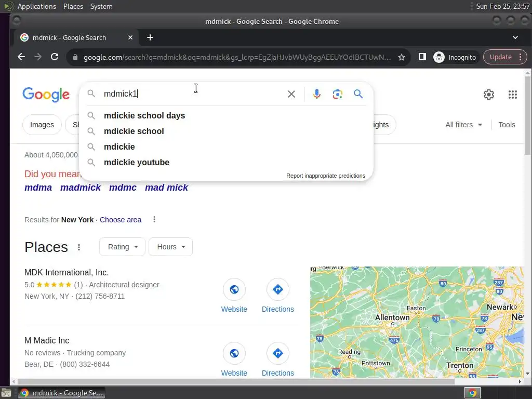Start voice search with microphone icon
This screenshot has width=532, height=399.
(x=316, y=94)
